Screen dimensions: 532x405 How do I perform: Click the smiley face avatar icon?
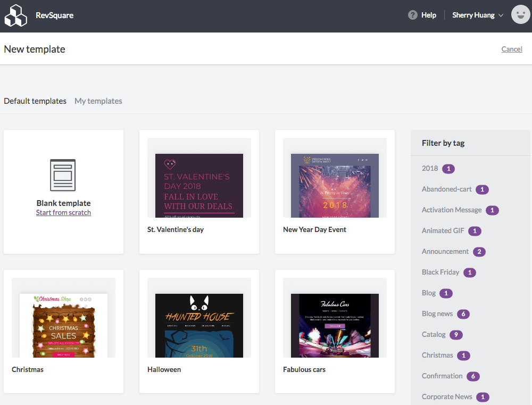(x=520, y=14)
